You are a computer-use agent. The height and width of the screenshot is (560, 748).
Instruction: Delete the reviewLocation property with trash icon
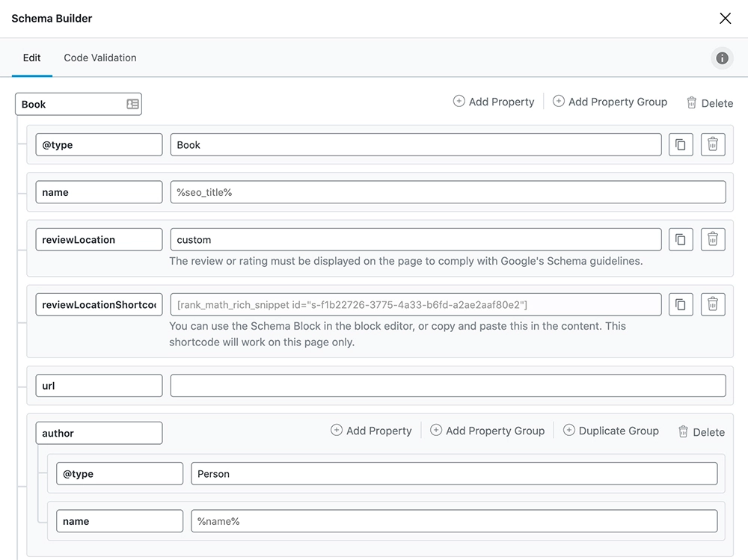click(713, 239)
